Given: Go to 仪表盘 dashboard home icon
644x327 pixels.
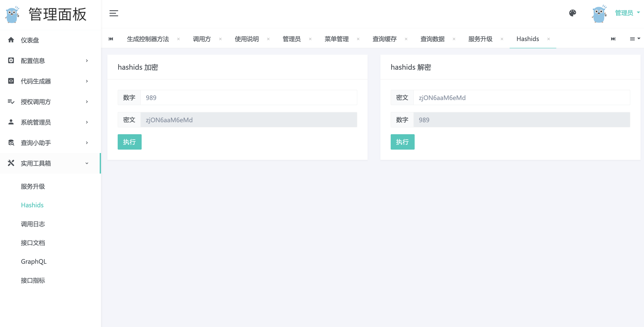Looking at the screenshot, I should pyautogui.click(x=11, y=40).
